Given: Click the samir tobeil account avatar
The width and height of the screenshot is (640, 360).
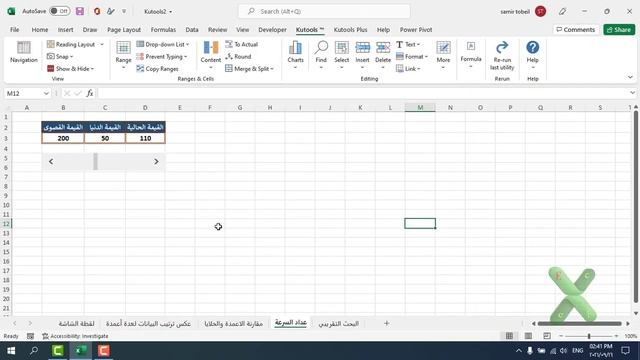Looking at the screenshot, I should [540, 11].
